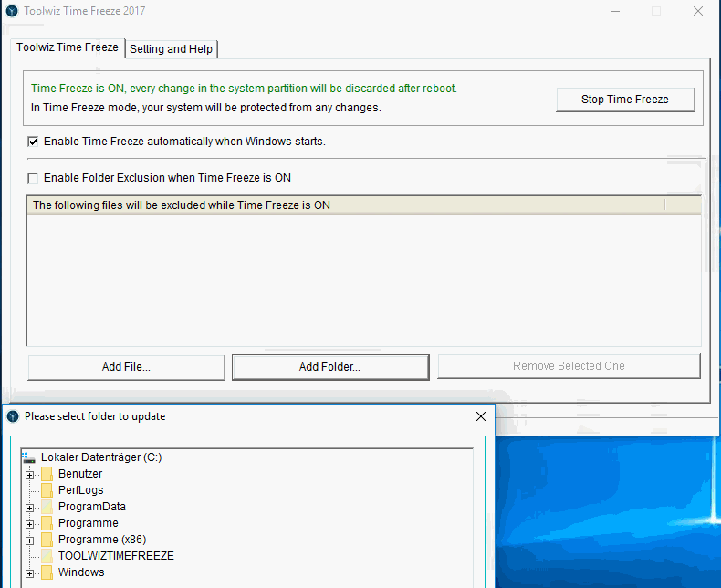Select the Lokaler Datenträger (C:) label
Image resolution: width=721 pixels, height=588 pixels.
click(x=101, y=457)
